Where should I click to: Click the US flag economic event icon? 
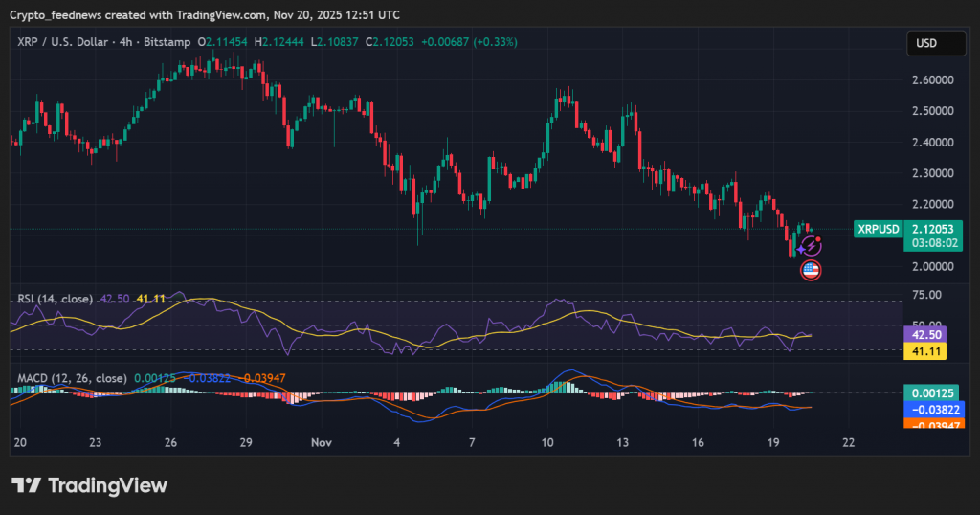click(811, 270)
